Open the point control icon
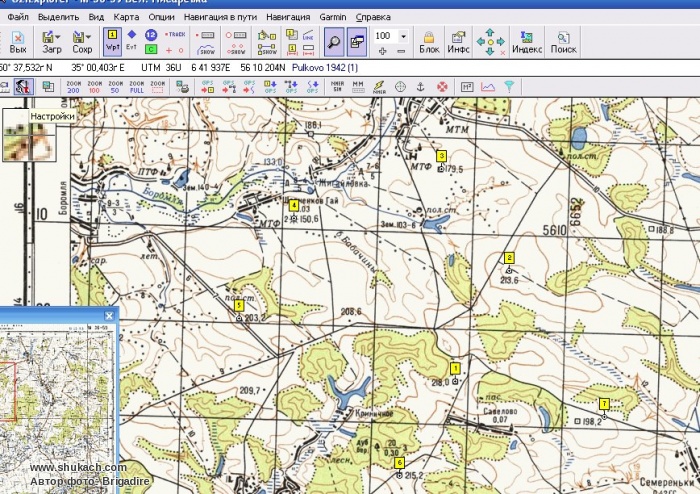The height and width of the screenshot is (494, 700). click(x=236, y=35)
